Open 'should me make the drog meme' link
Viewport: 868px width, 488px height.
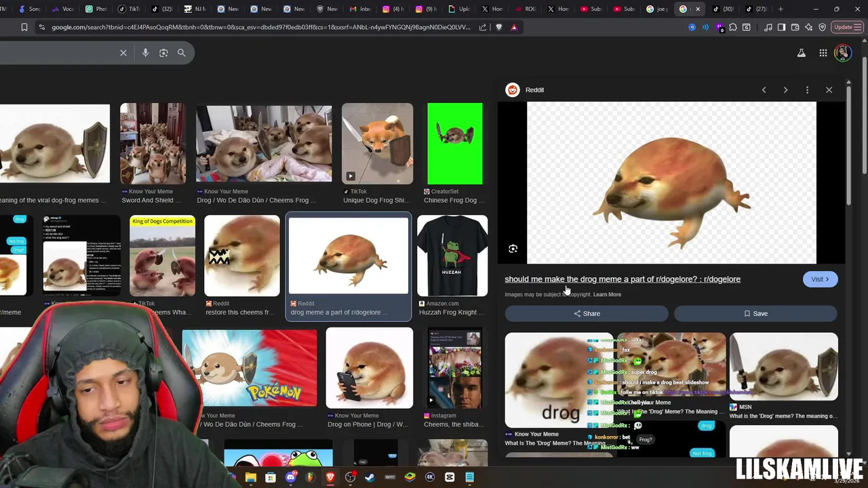[x=623, y=279]
